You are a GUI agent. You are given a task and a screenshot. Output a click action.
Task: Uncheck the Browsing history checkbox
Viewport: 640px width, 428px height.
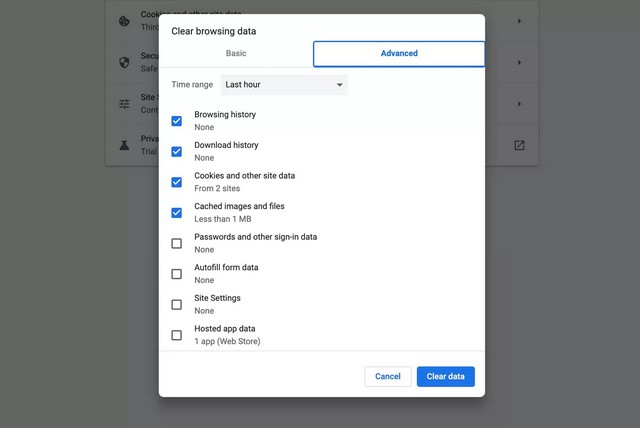click(x=177, y=121)
